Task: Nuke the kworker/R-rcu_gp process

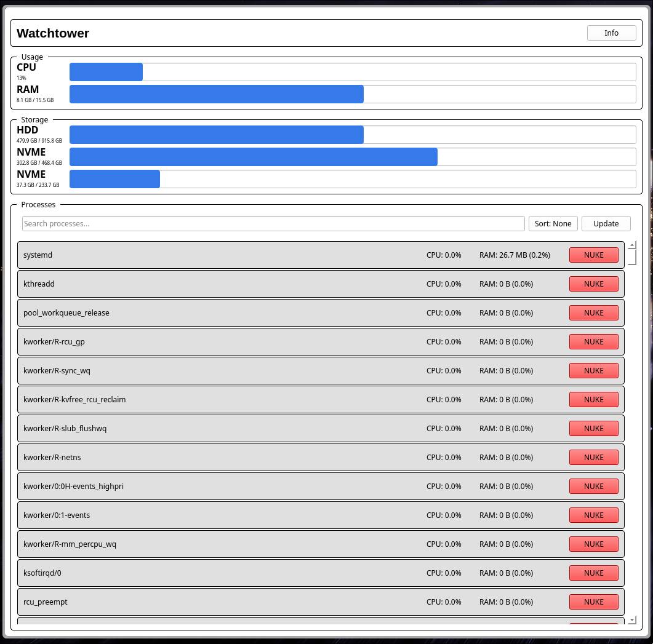Action: coord(593,341)
